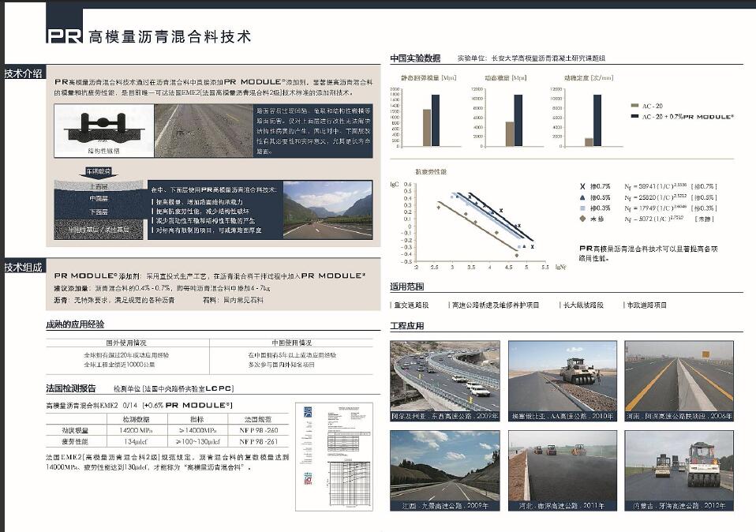
Task: Open the 江西 九景高速公路 2009年 photo
Action: [x=445, y=470]
